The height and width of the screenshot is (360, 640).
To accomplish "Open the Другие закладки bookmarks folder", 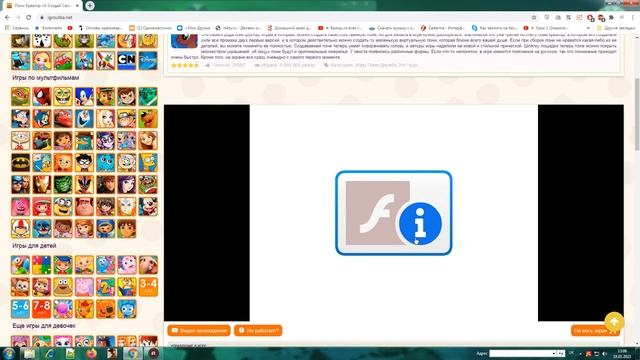I will [616, 28].
